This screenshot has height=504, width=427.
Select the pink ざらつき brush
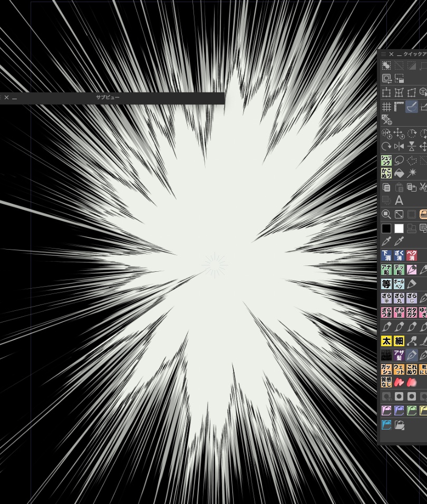386,312
